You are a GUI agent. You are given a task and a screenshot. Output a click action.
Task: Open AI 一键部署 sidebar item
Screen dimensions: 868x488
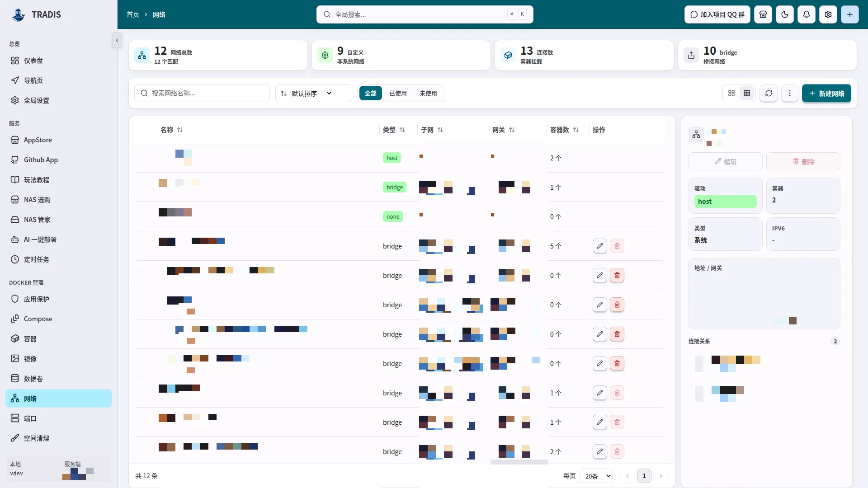(x=59, y=239)
